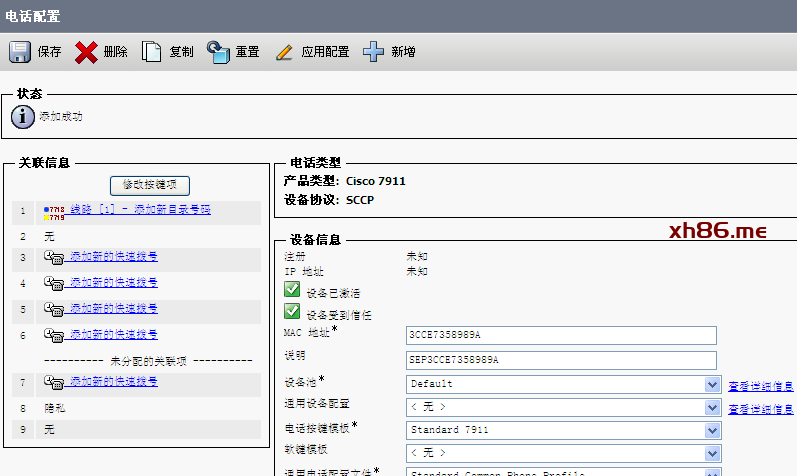
Task: Click the Apply Config (应用配置) pencil icon
Action: [284, 52]
